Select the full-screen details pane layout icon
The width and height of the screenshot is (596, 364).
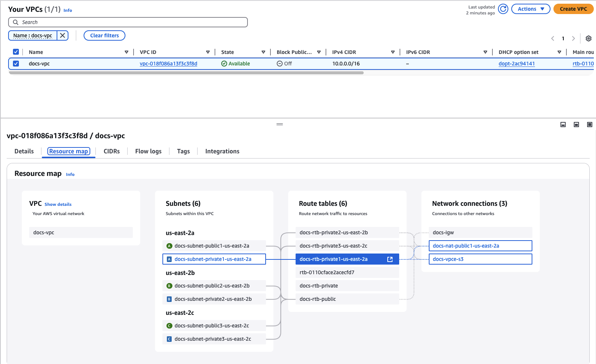tap(589, 125)
